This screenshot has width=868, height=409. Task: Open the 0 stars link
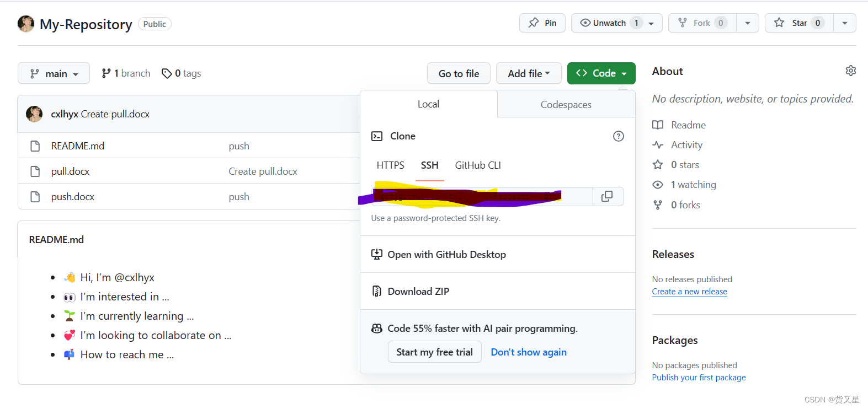(685, 165)
